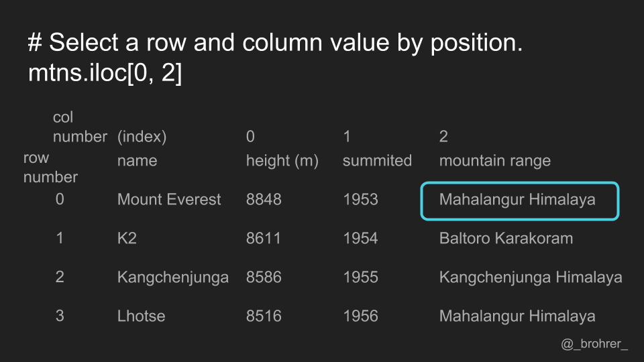The image size is (644, 362).
Task: Select the Kangchenjunga name cell
Action: pos(173,278)
